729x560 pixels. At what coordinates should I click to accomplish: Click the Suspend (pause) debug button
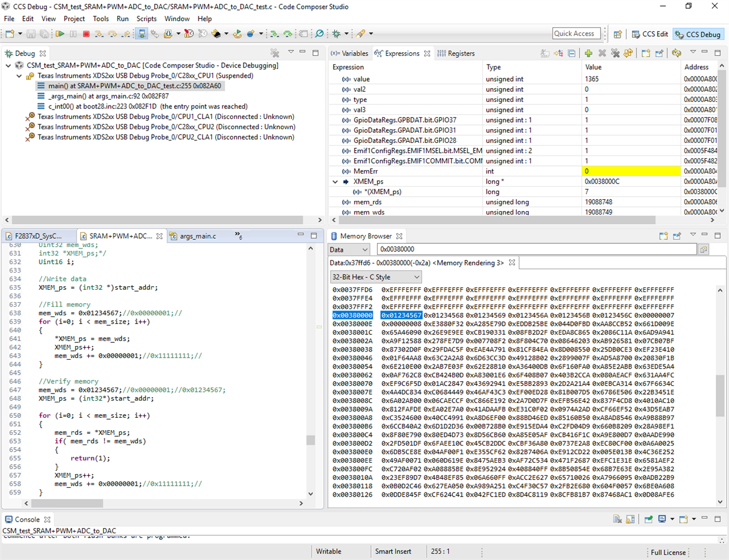(x=73, y=34)
